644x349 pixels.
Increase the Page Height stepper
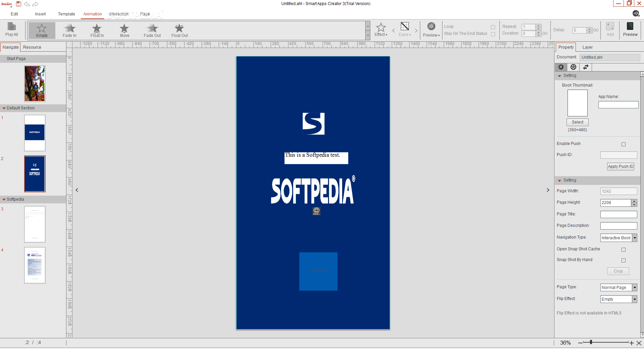click(x=634, y=201)
